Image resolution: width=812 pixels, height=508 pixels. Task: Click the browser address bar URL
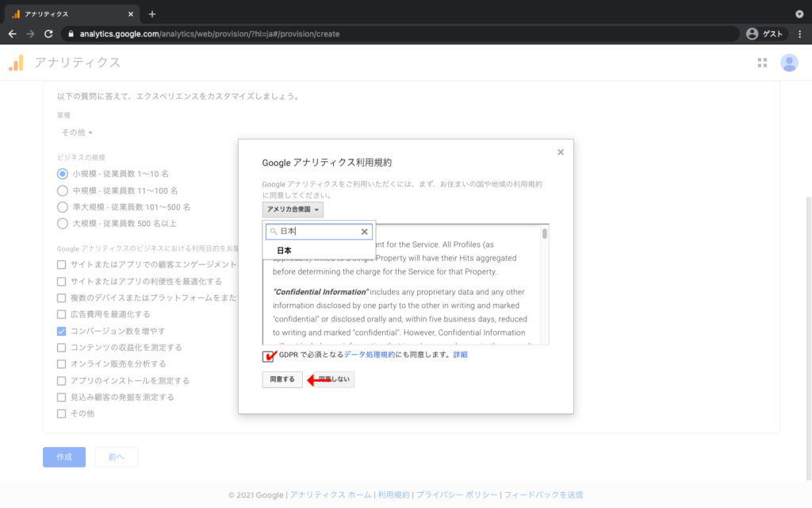209,33
